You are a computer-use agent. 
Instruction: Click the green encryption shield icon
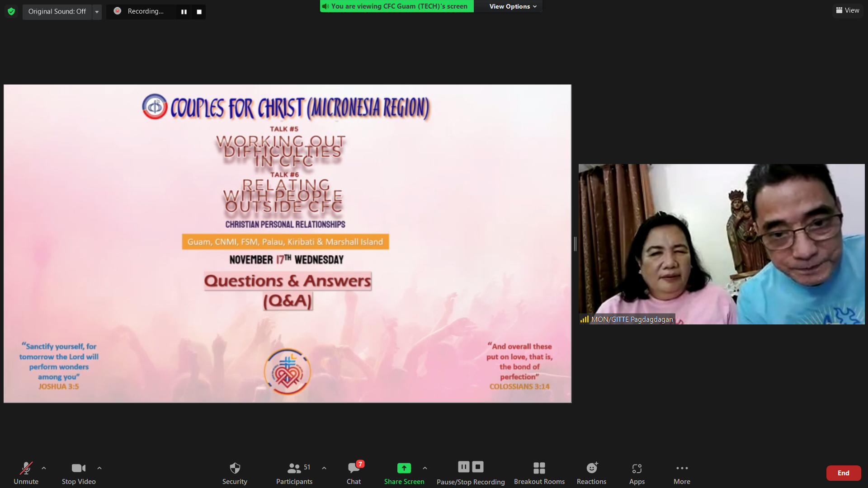click(x=11, y=11)
